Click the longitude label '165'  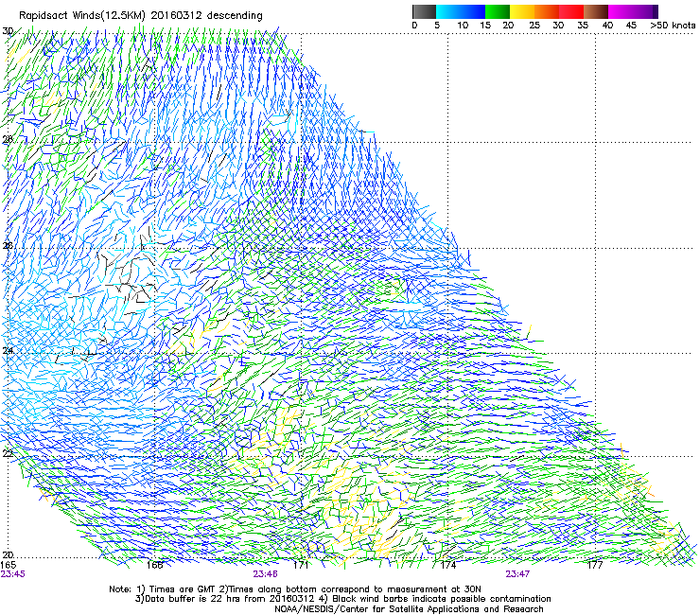tap(9, 565)
